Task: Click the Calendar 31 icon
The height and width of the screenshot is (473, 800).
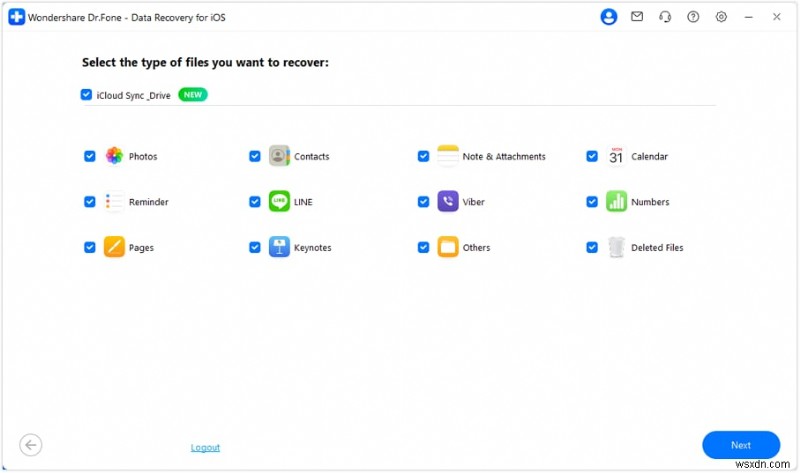Action: 616,156
